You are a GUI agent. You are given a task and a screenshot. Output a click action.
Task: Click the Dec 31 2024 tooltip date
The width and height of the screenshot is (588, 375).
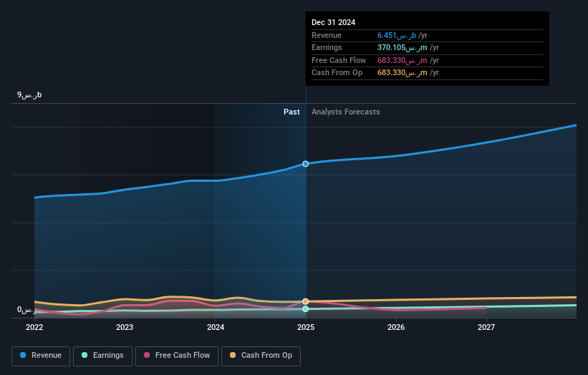click(333, 22)
